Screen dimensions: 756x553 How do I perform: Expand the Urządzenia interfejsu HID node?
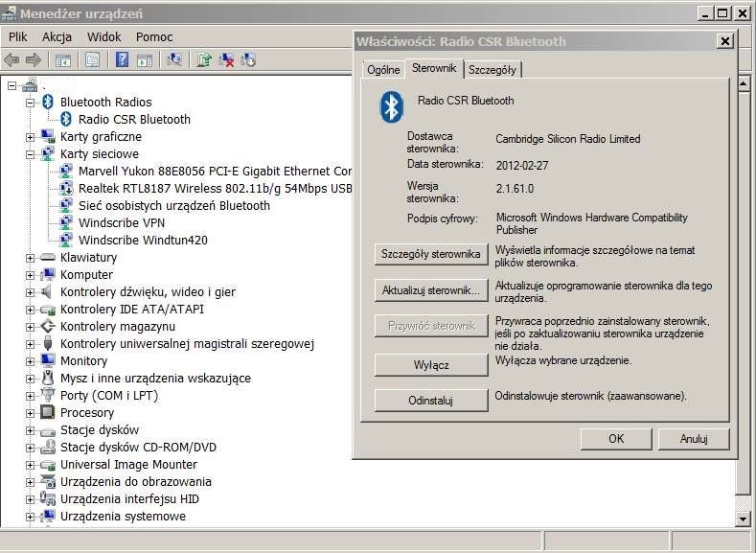click(30, 499)
